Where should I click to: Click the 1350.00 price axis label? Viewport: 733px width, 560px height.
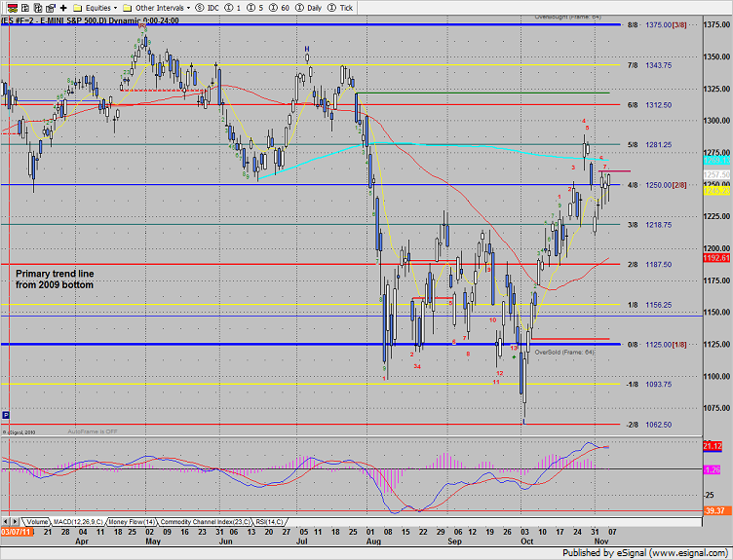click(x=716, y=56)
